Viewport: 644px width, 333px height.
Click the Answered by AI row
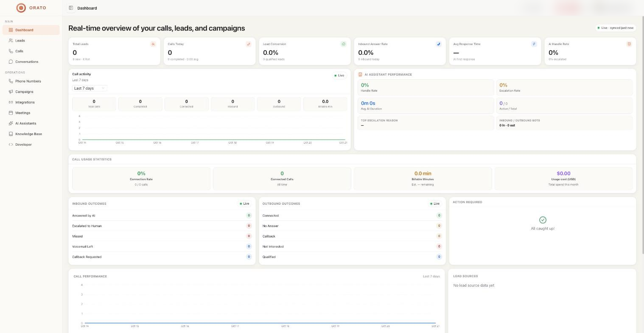pyautogui.click(x=162, y=215)
